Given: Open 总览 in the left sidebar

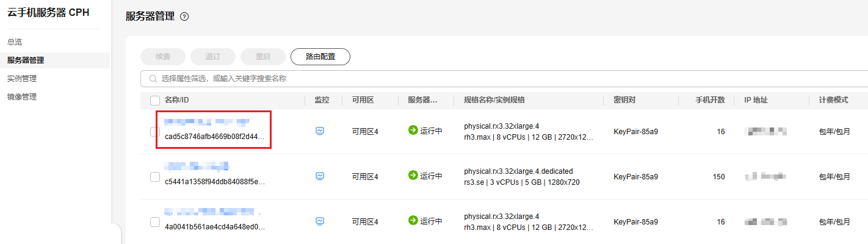Looking at the screenshot, I should point(15,42).
